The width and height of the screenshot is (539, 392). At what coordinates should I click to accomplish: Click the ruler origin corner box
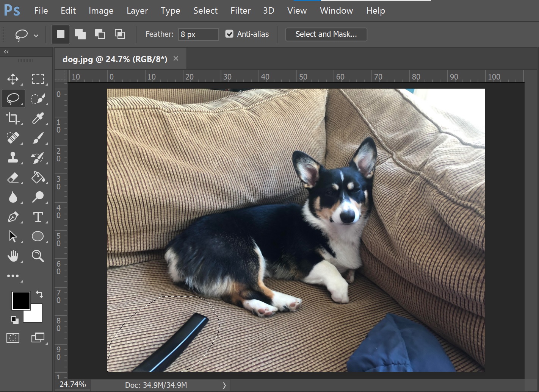pos(61,76)
